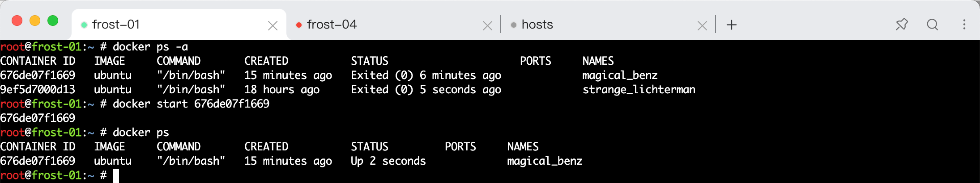Click the 'docker start 676de07f1669' command
The width and height of the screenshot is (980, 183).
[191, 104]
